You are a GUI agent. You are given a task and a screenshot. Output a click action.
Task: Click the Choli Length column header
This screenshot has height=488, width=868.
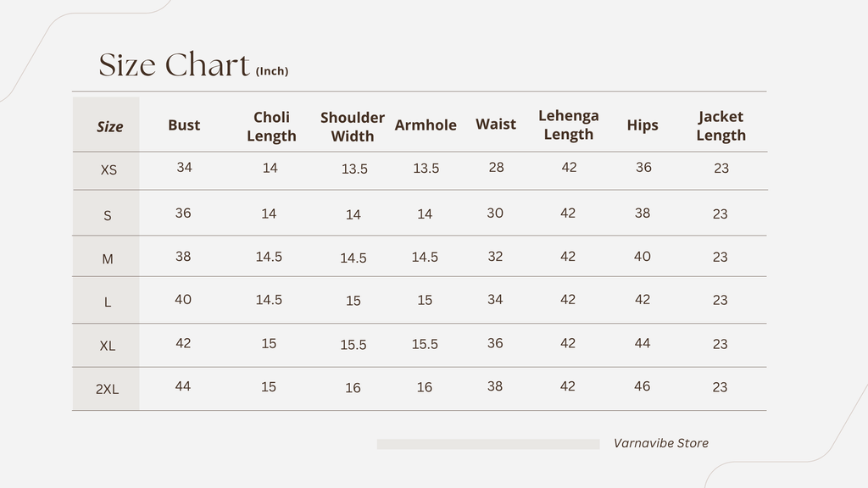coord(271,127)
